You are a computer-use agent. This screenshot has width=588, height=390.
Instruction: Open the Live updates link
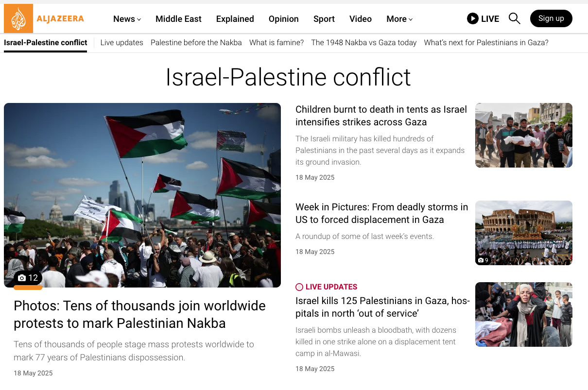[x=121, y=43]
